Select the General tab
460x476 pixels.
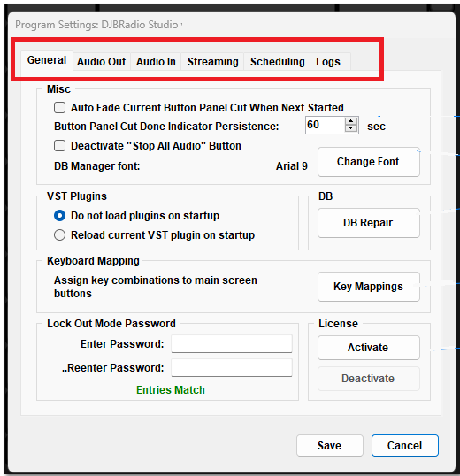click(47, 60)
